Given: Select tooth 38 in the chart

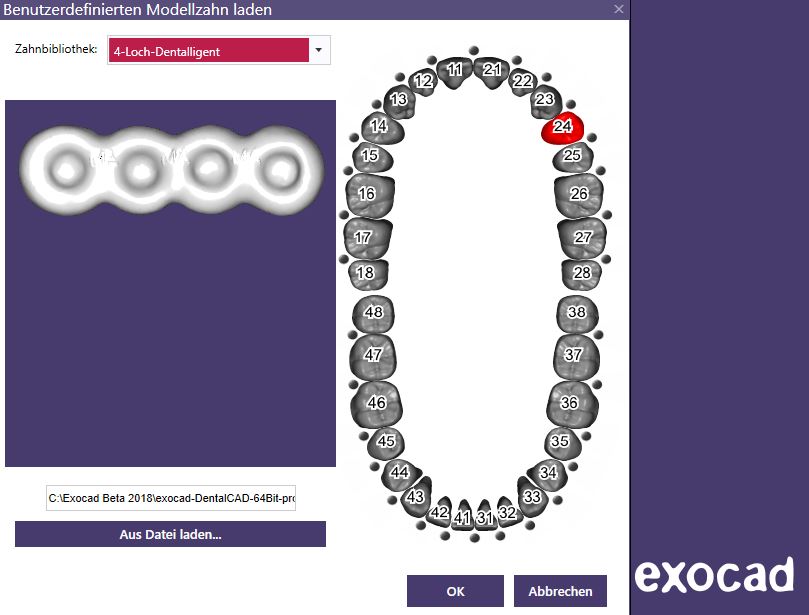Looking at the screenshot, I should (577, 313).
